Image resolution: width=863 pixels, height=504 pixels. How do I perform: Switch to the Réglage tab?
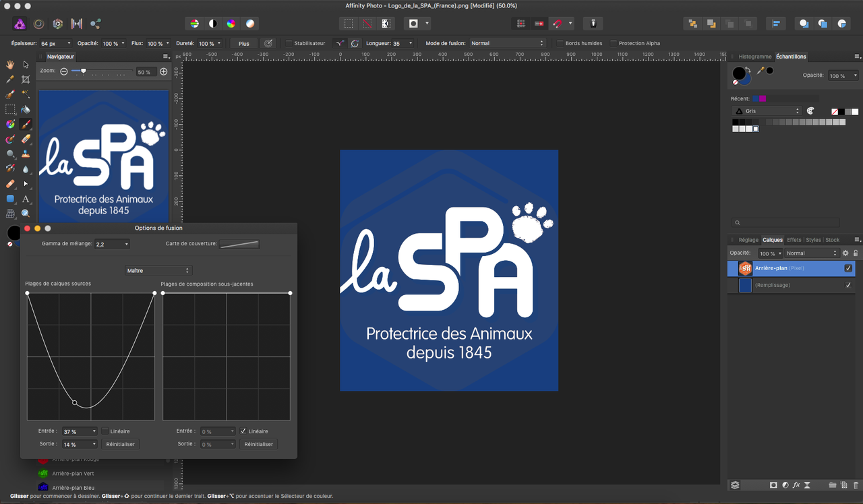pyautogui.click(x=748, y=240)
